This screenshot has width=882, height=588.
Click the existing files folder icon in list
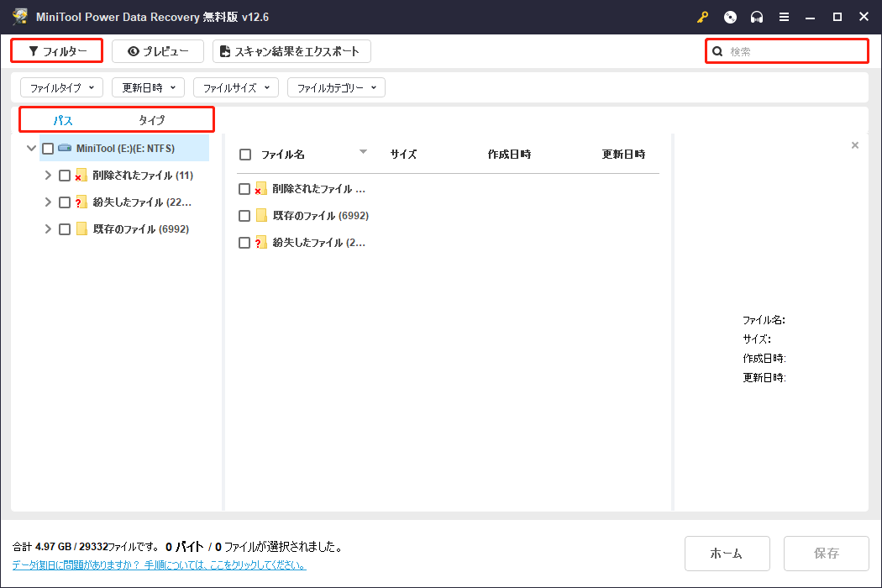coord(261,216)
